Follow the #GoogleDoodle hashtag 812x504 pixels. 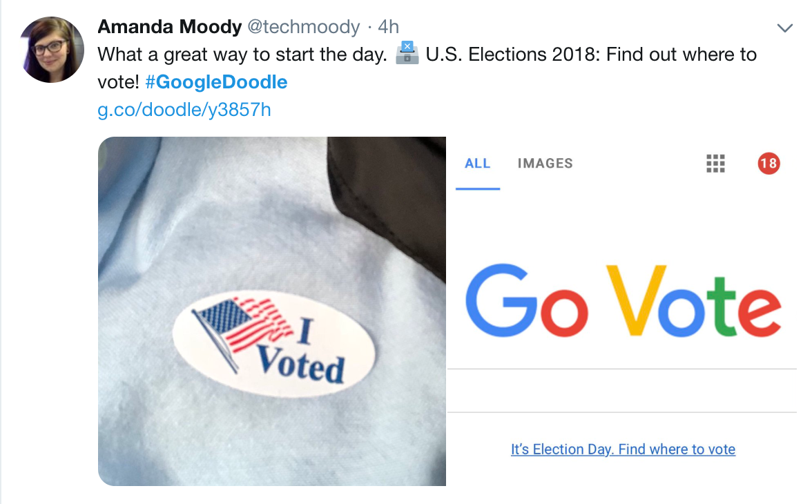click(x=216, y=82)
